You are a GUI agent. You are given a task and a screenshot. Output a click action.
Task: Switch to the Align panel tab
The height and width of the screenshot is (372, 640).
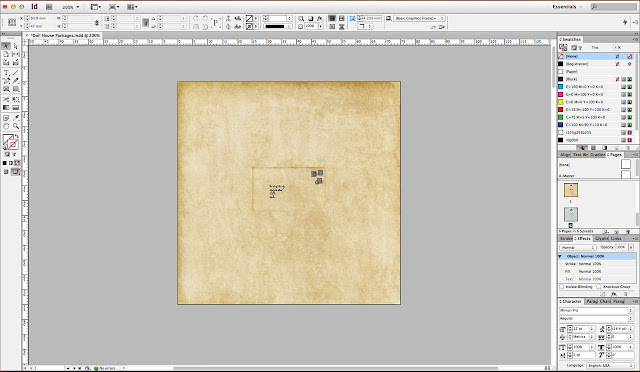565,155
